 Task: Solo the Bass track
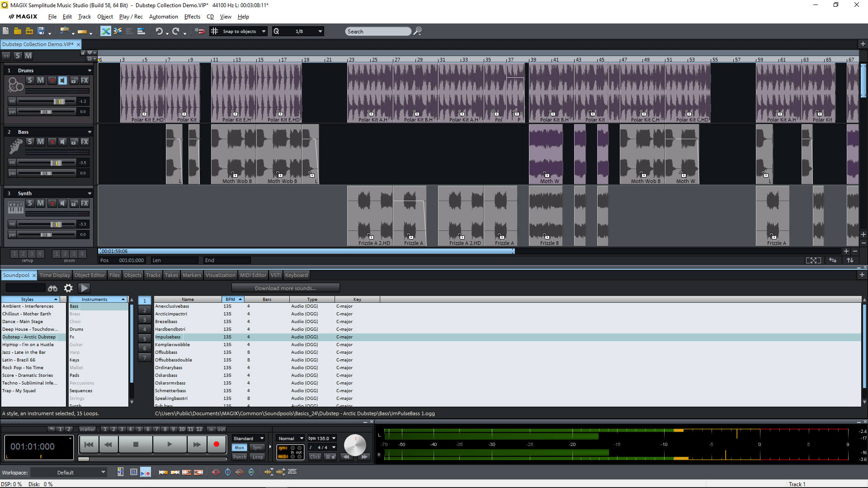click(x=30, y=142)
